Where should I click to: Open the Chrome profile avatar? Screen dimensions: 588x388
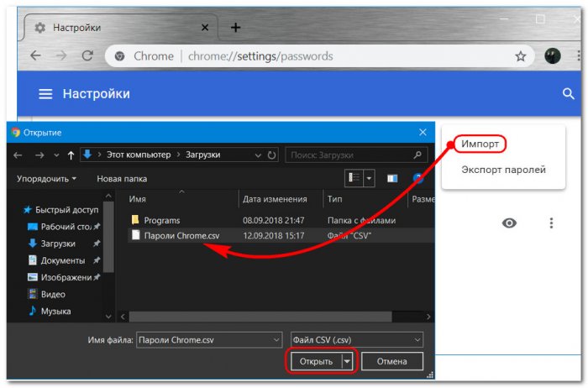click(552, 56)
